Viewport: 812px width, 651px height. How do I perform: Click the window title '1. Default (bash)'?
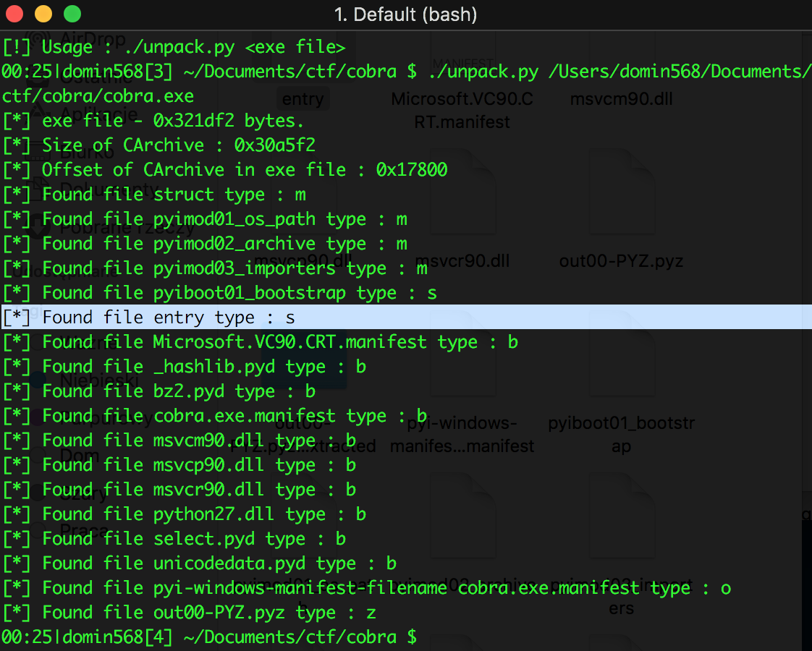[x=405, y=14]
